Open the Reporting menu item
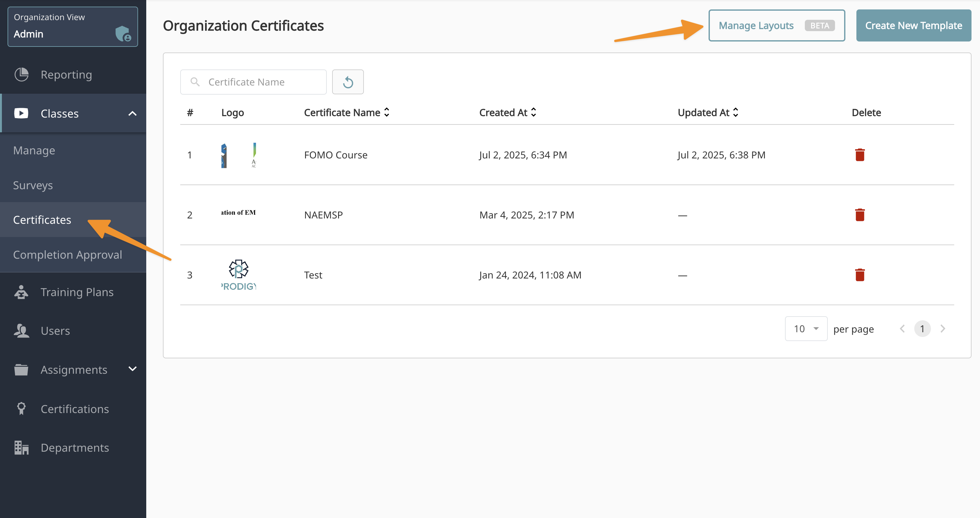 [73, 74]
